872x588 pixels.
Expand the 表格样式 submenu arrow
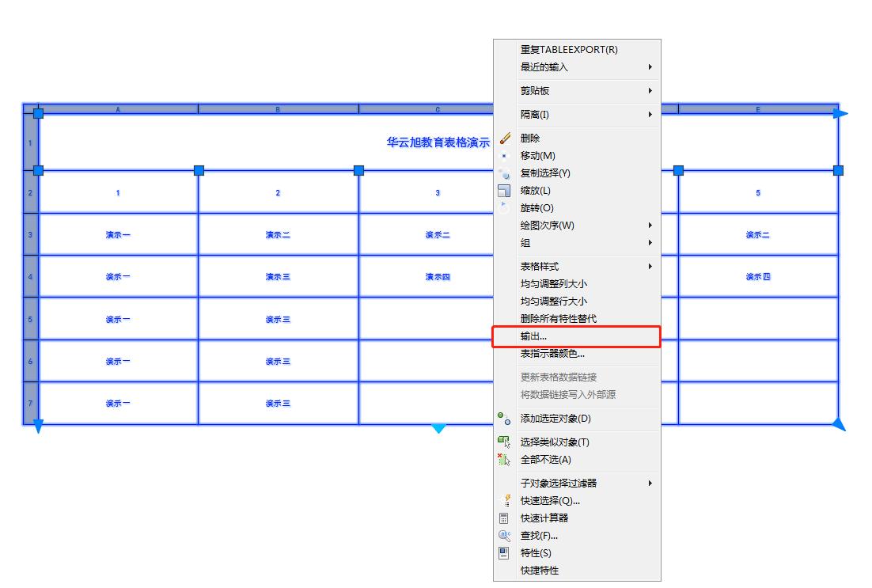point(650,267)
